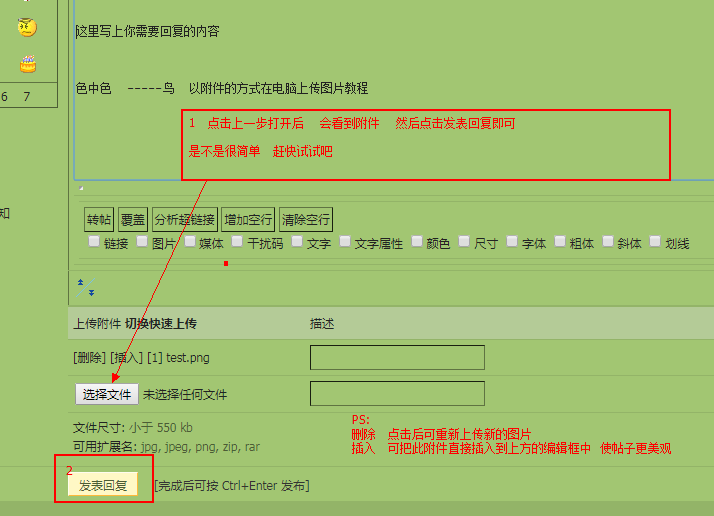Tick the 文字属性 checkbox

pyautogui.click(x=345, y=241)
